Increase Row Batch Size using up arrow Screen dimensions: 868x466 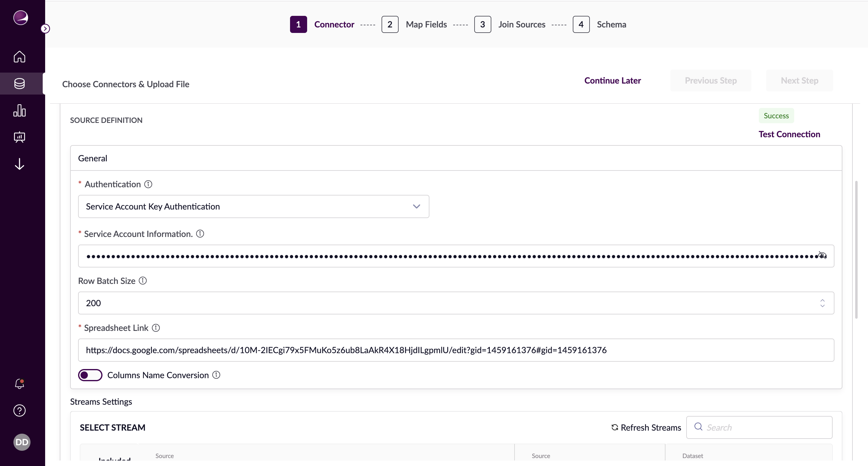point(823,300)
